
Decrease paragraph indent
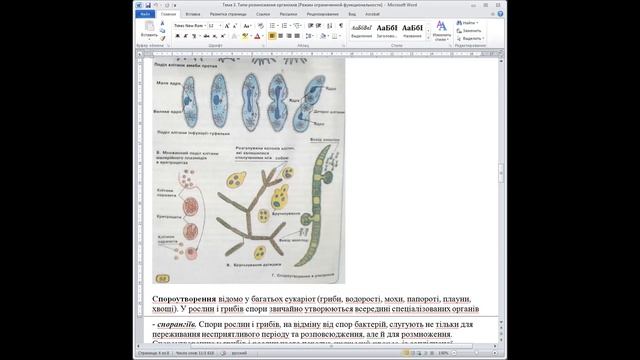coord(311,26)
